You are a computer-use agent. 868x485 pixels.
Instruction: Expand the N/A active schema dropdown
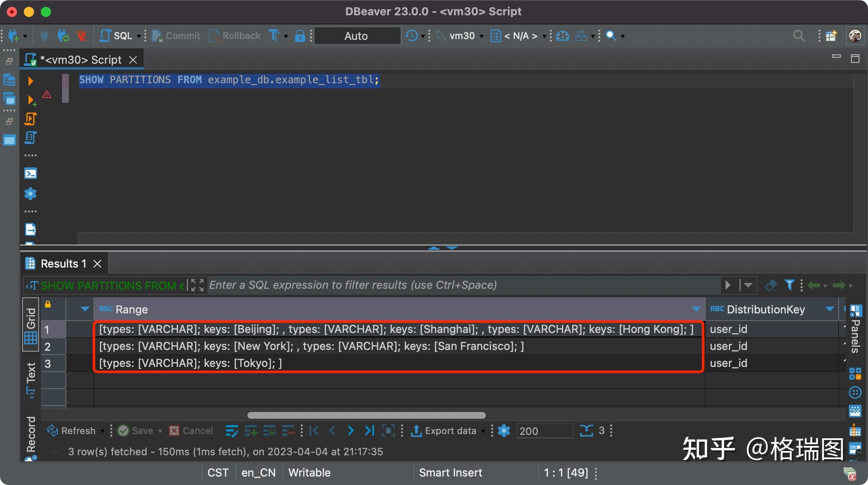pos(521,36)
